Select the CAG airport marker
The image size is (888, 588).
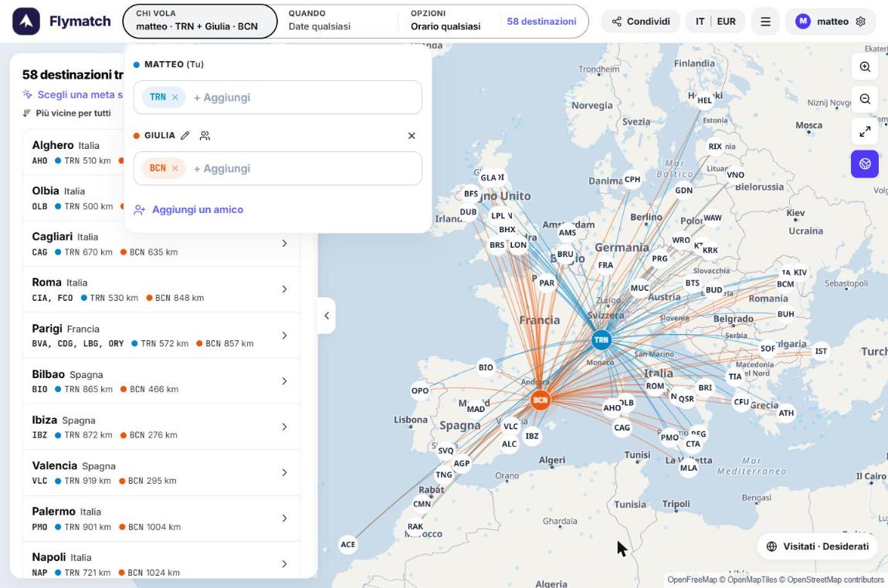(622, 427)
